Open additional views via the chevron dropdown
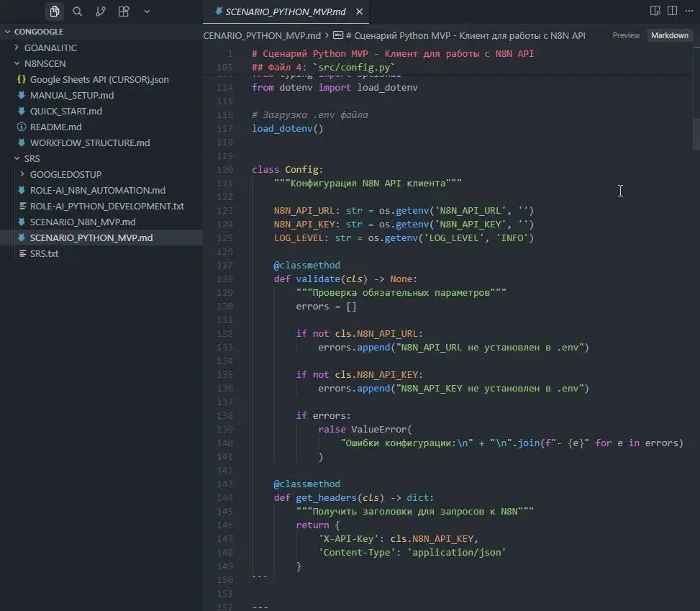The image size is (700, 611). (147, 11)
